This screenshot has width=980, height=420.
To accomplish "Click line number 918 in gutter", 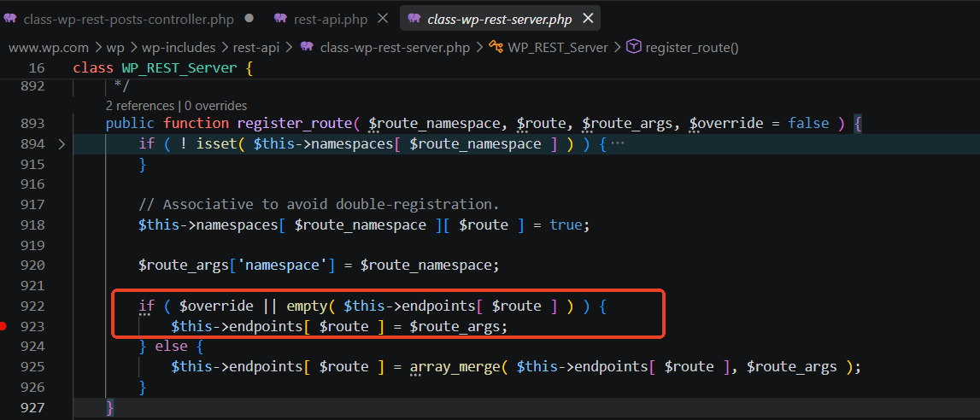I will [32, 225].
